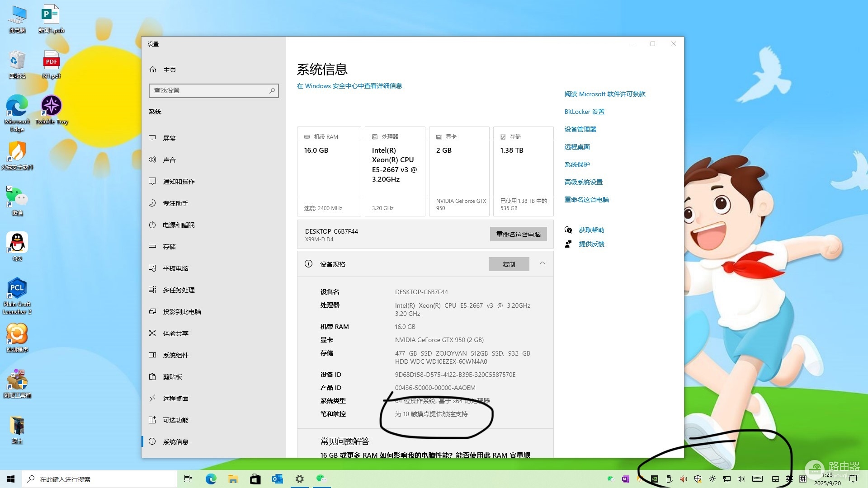
Task: Click the OneNote tray icon
Action: tap(625, 479)
